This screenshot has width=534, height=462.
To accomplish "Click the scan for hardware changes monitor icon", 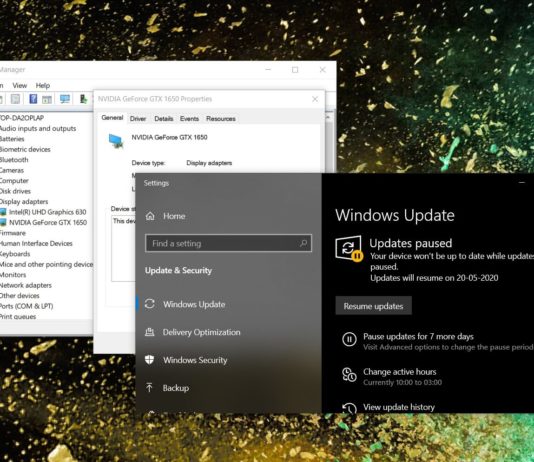I will point(65,99).
